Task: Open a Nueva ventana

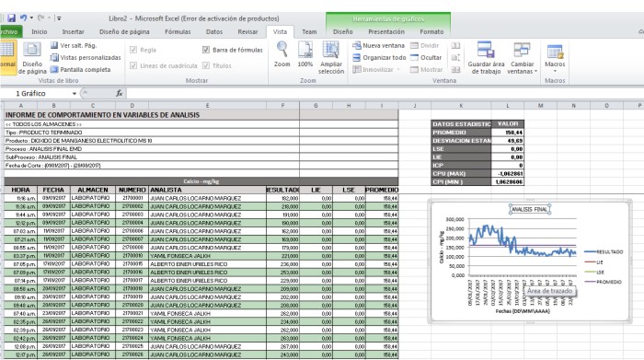Action: coord(379,46)
